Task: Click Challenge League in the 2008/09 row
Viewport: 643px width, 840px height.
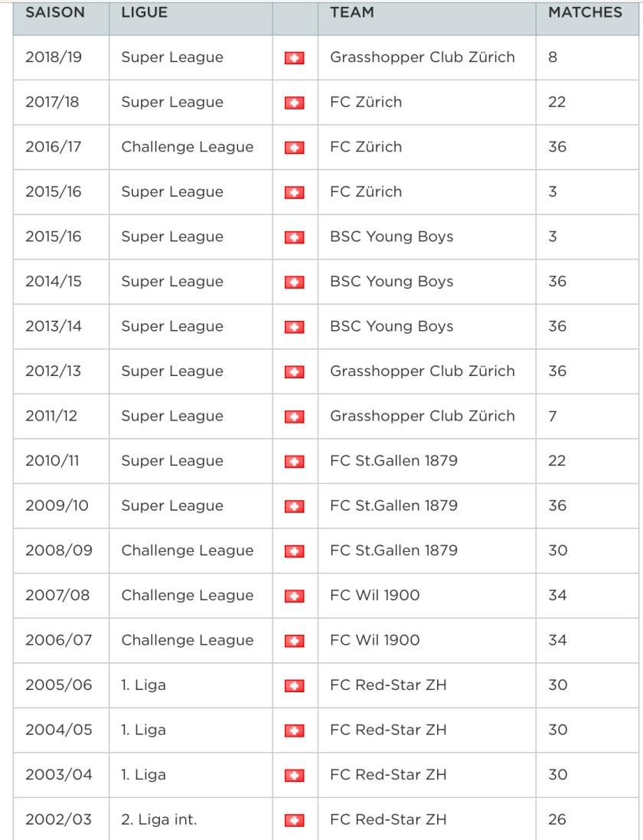Action: [x=188, y=551]
